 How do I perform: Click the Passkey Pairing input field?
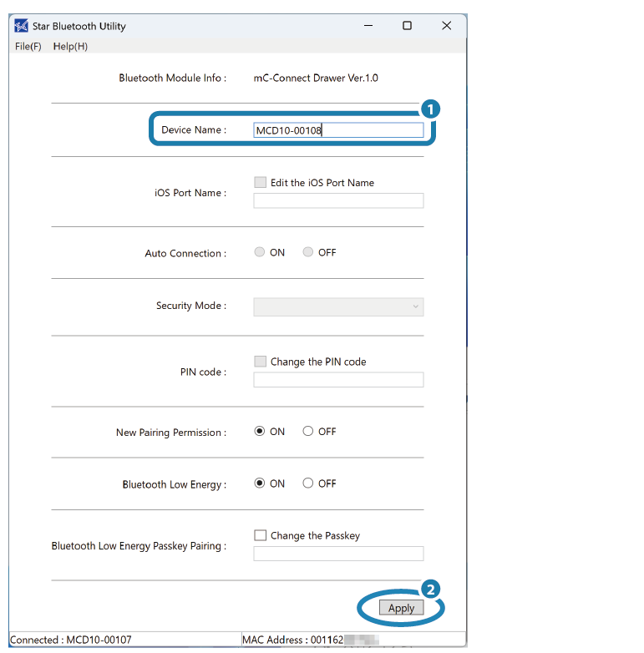pos(338,554)
